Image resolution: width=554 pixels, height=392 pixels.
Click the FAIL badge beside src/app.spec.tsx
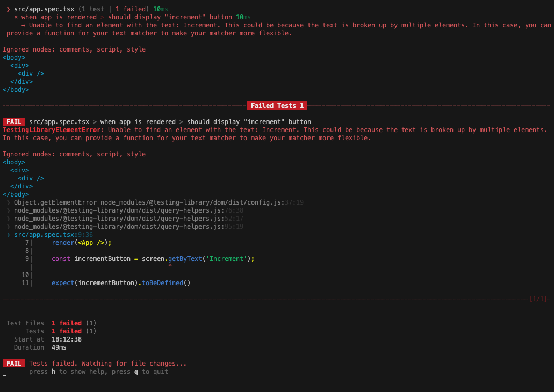click(x=14, y=122)
